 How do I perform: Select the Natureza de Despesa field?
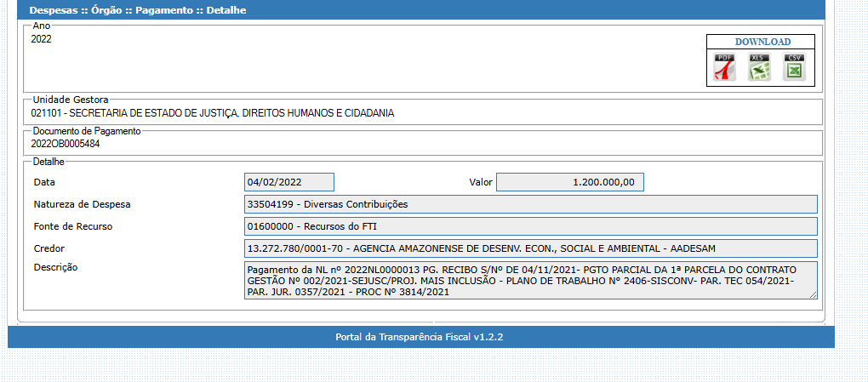click(x=530, y=204)
